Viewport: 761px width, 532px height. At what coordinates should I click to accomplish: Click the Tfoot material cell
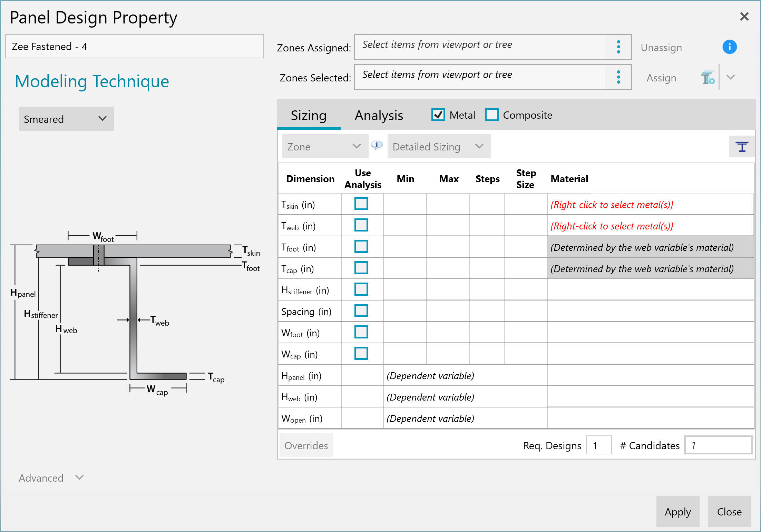650,247
